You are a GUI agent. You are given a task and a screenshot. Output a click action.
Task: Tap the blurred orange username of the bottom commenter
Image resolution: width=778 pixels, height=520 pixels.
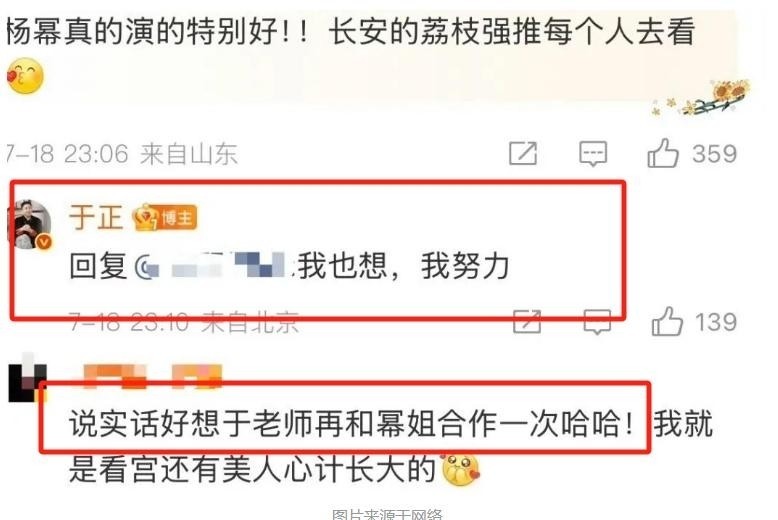click(152, 375)
